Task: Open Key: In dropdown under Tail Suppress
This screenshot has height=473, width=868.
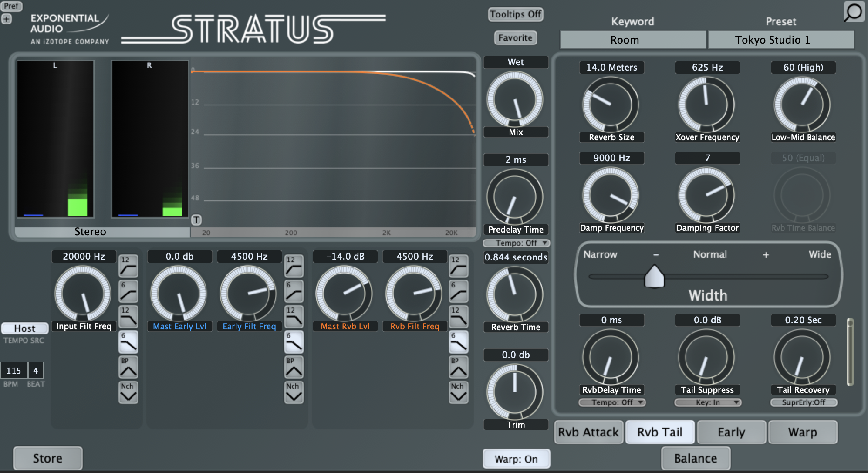Action: coord(708,402)
